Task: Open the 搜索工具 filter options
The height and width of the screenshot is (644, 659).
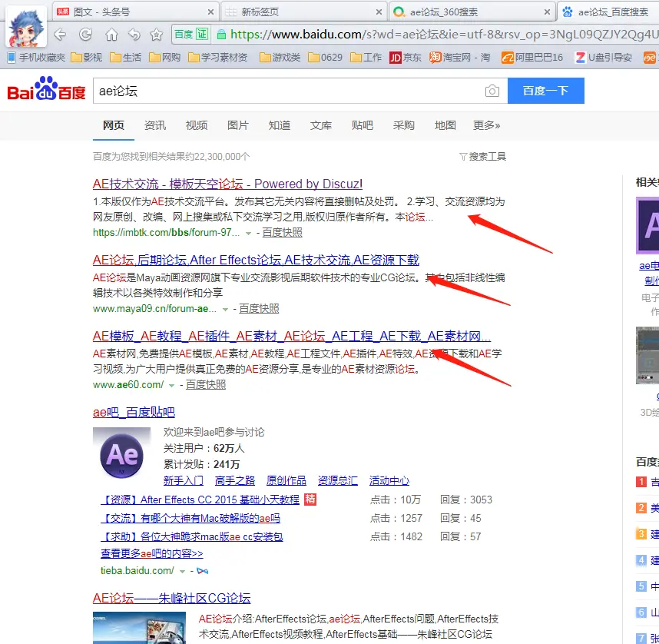Action: (482, 157)
